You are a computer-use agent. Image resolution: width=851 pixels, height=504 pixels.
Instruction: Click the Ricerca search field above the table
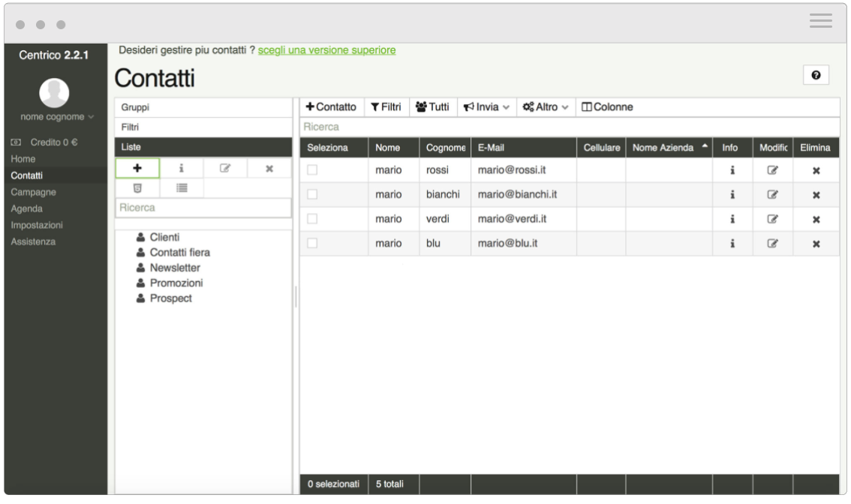point(450,127)
